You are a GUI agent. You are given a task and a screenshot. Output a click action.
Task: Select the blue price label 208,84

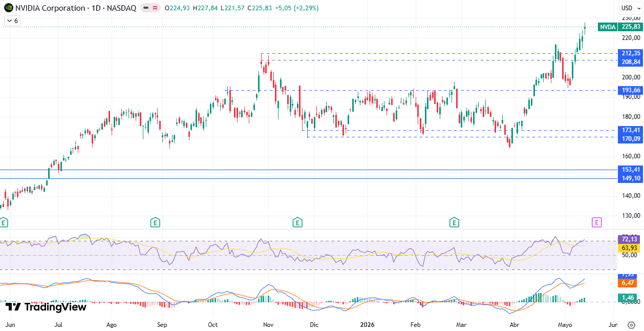tap(631, 61)
